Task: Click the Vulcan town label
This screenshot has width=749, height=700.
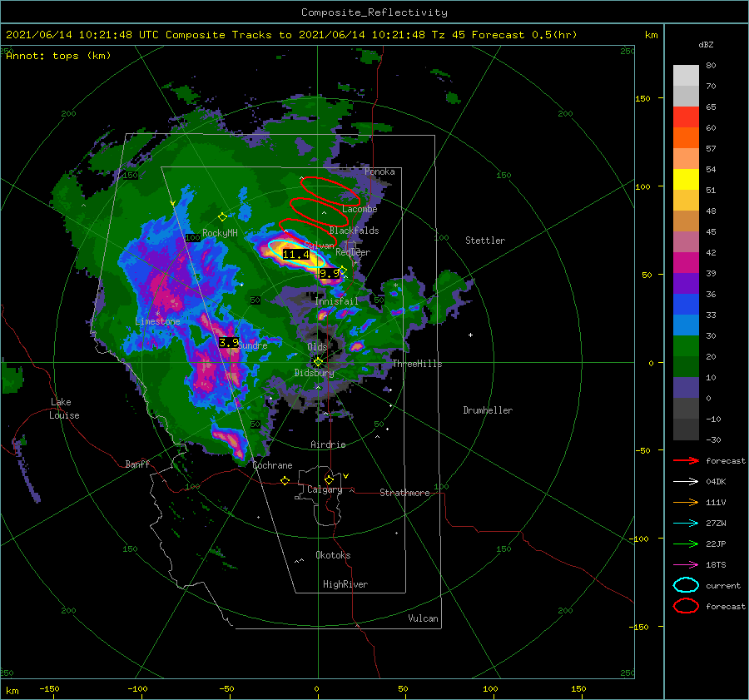Action: click(x=423, y=618)
